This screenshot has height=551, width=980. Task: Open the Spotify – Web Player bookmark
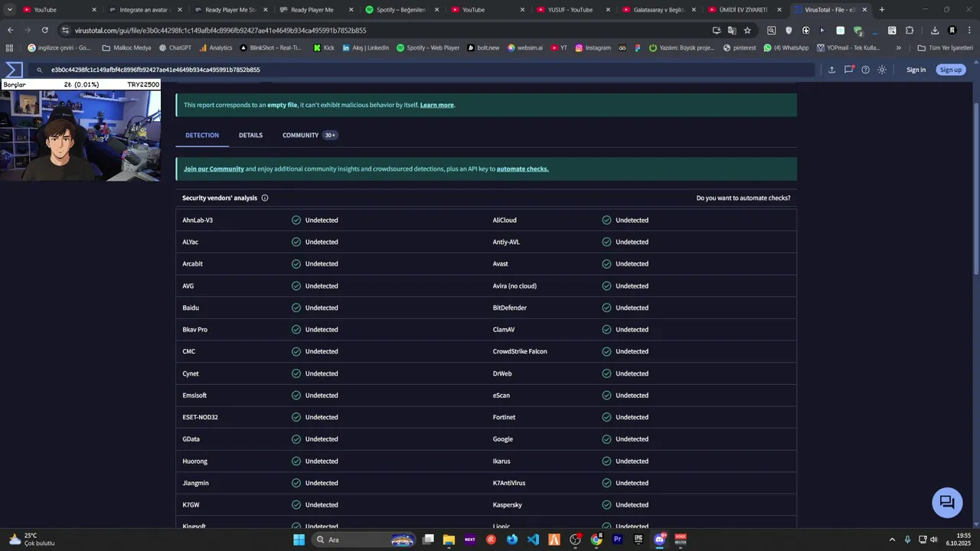click(428, 47)
